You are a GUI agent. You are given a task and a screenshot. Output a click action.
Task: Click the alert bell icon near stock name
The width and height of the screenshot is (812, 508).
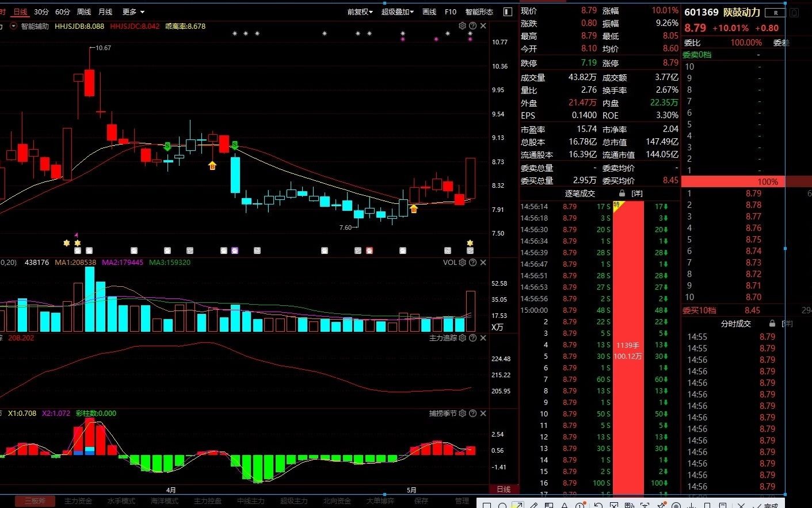(795, 12)
